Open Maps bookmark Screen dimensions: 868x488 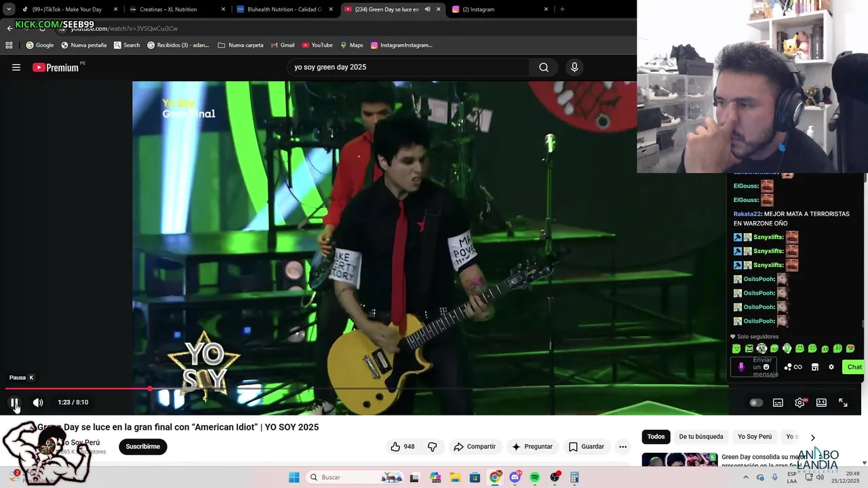[x=351, y=45]
